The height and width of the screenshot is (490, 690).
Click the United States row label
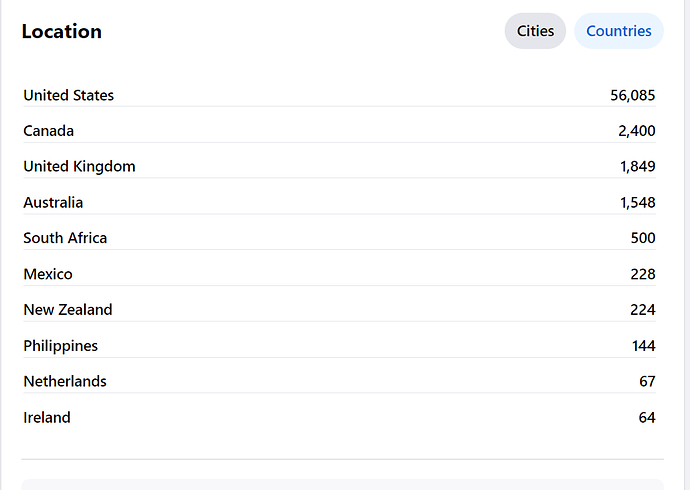(69, 95)
